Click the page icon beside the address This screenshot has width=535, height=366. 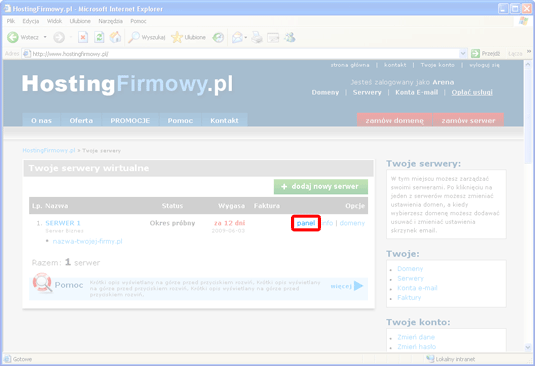pos(27,54)
